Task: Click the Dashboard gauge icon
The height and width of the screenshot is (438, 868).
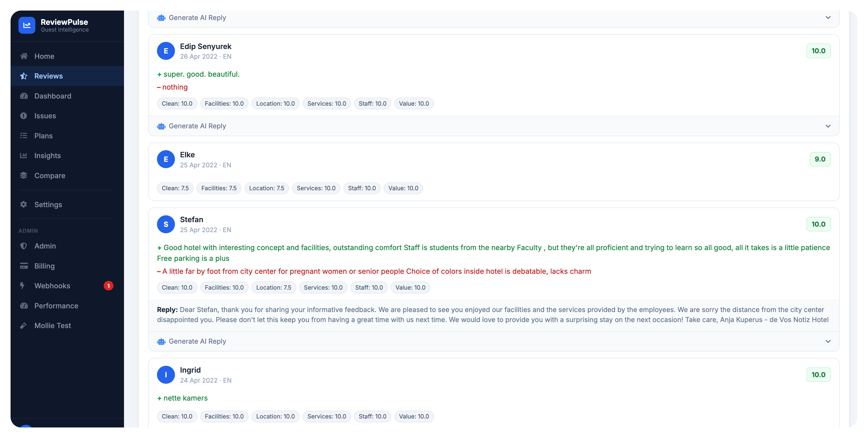Action: coord(23,96)
